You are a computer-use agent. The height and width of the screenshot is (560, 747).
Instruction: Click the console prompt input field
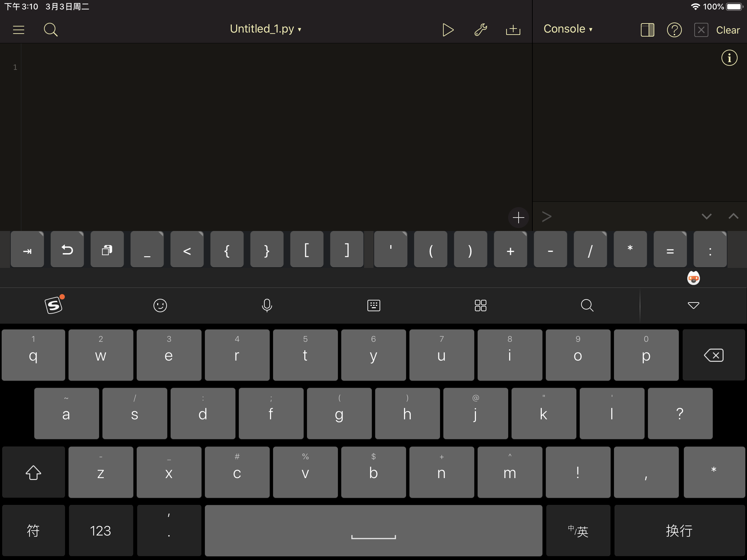(x=621, y=216)
